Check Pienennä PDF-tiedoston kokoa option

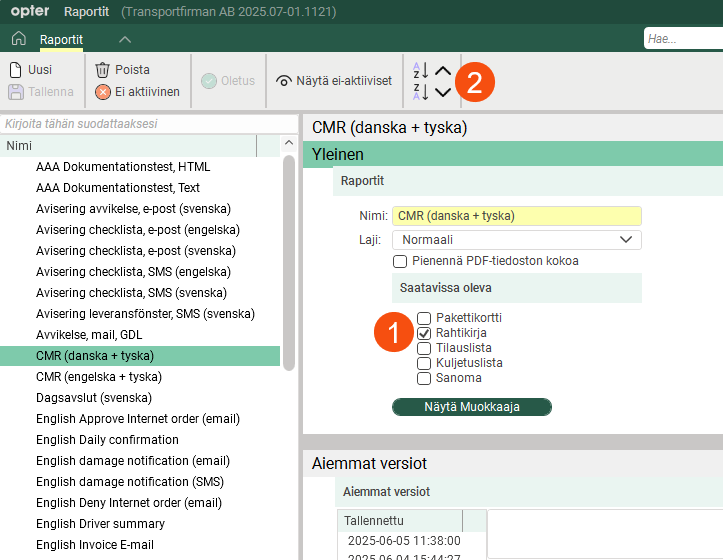pos(400,261)
